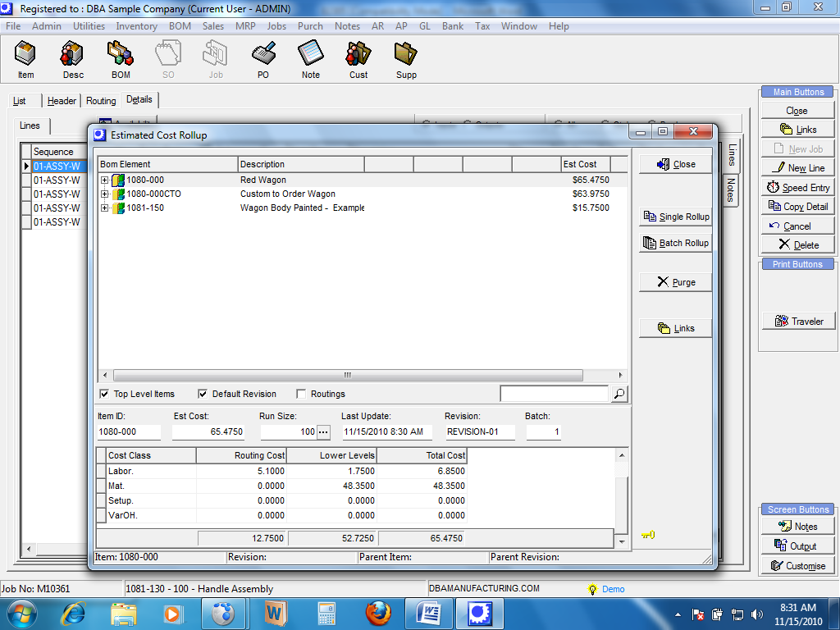Click the PO toolbar icon
840x630 pixels.
[263, 61]
